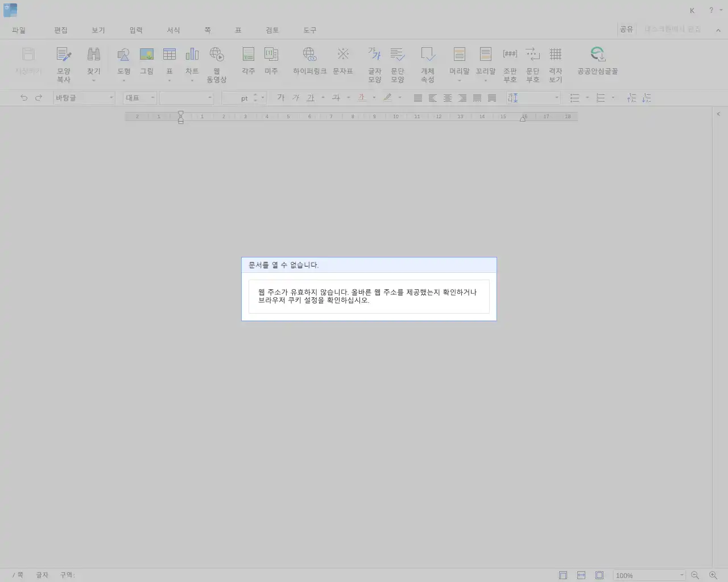Expand the bullet list style arrow
This screenshot has height=582, width=728.
pyautogui.click(x=588, y=98)
